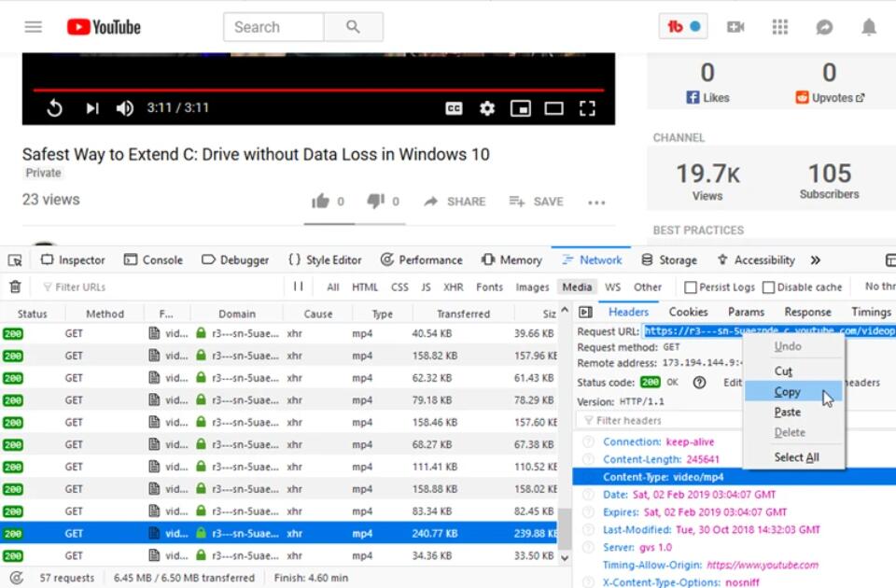Enable the Persist Logs checkbox

(x=691, y=287)
